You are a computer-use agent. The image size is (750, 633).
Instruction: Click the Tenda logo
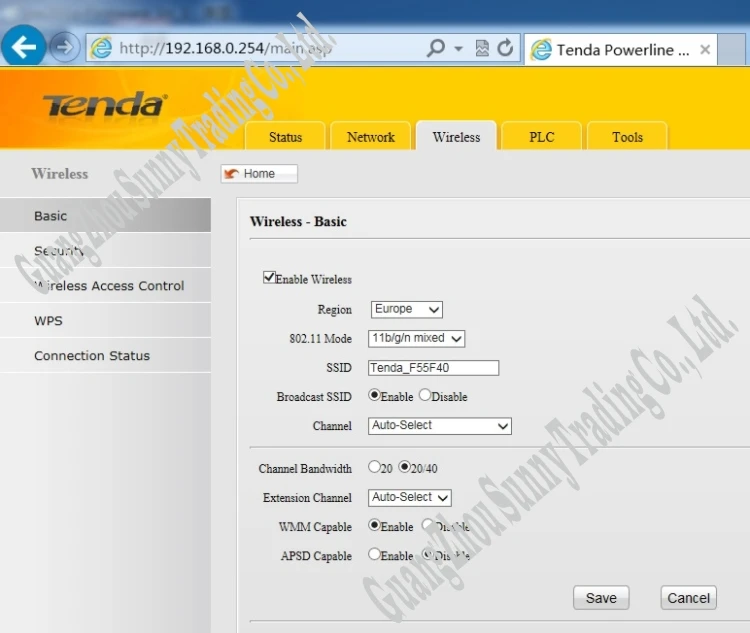pos(105,104)
